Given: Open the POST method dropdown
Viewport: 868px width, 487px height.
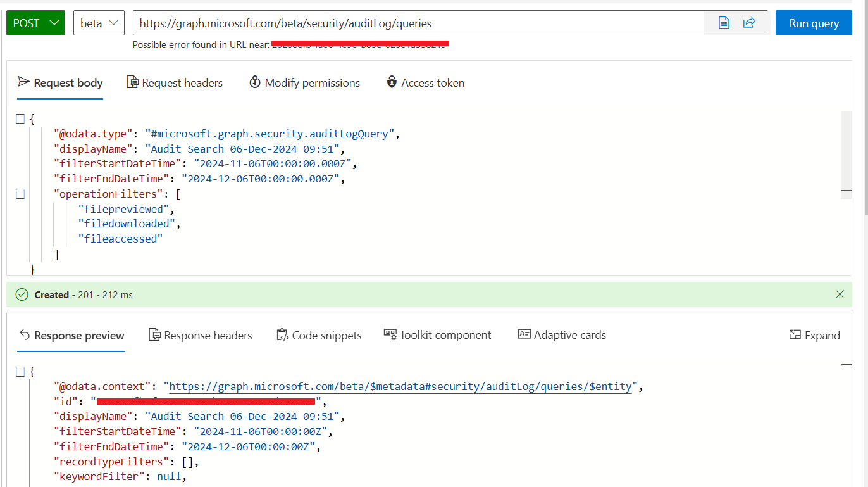Looking at the screenshot, I should click(x=35, y=23).
